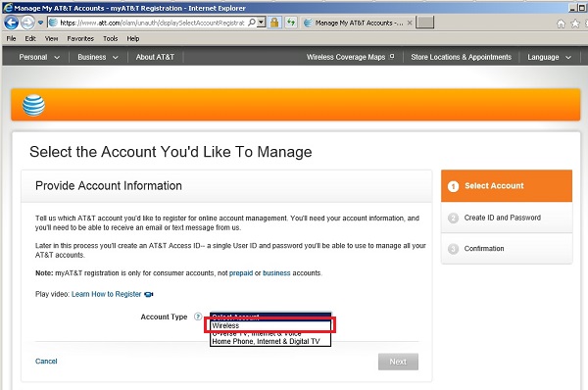The width and height of the screenshot is (588, 390).
Task: Open the View menu
Action: (x=51, y=38)
